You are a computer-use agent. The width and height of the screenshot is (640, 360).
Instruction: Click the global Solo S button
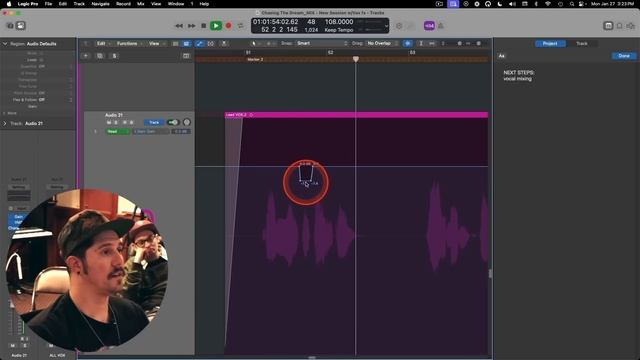(114, 56)
